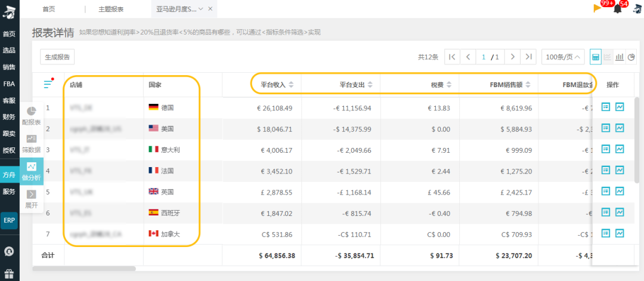The image size is (644, 281).
Task: Click the vertical table scrollbar
Action: coord(637,140)
